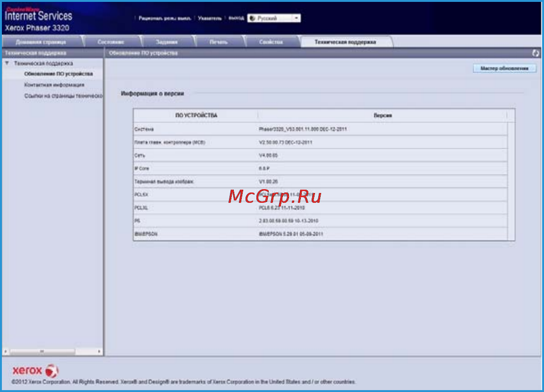Click the V1.00.26 version value

pyautogui.click(x=268, y=182)
